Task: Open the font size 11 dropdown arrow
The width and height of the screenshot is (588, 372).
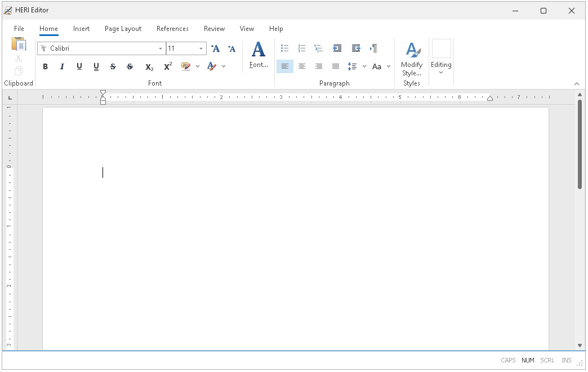Action: (x=201, y=48)
